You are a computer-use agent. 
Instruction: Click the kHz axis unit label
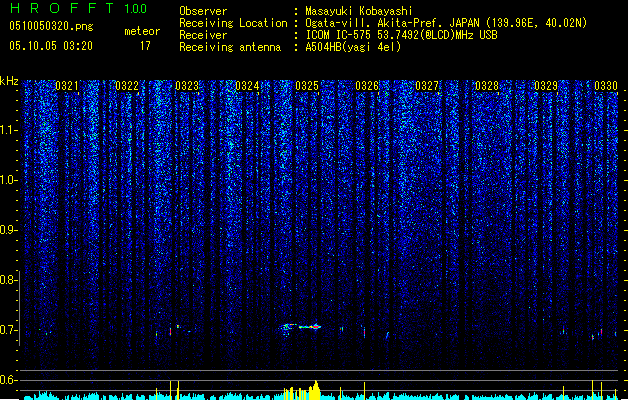[9, 81]
